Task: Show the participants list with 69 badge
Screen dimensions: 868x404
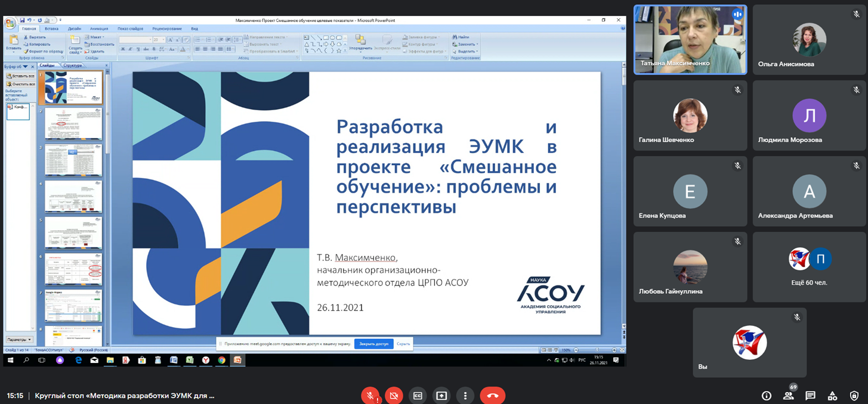Action: [789, 396]
